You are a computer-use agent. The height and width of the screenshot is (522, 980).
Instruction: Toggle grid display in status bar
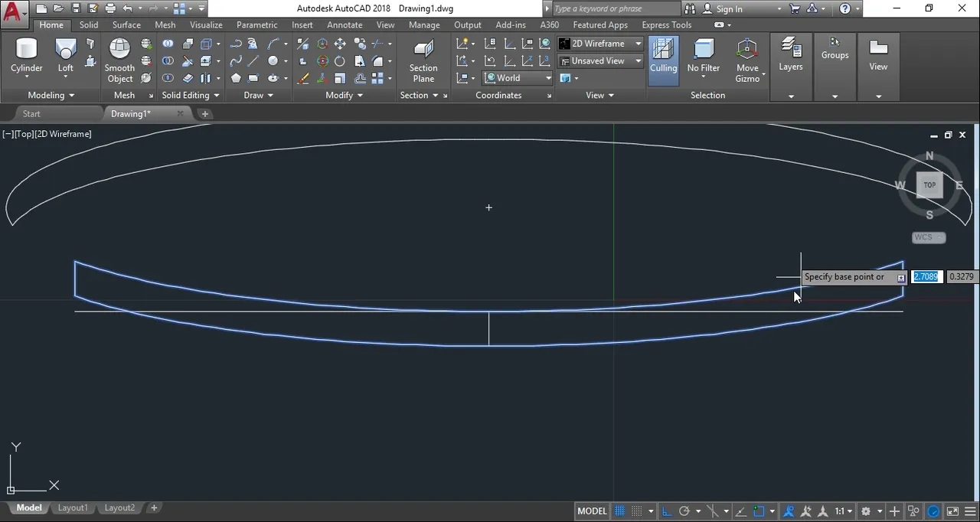pyautogui.click(x=620, y=511)
